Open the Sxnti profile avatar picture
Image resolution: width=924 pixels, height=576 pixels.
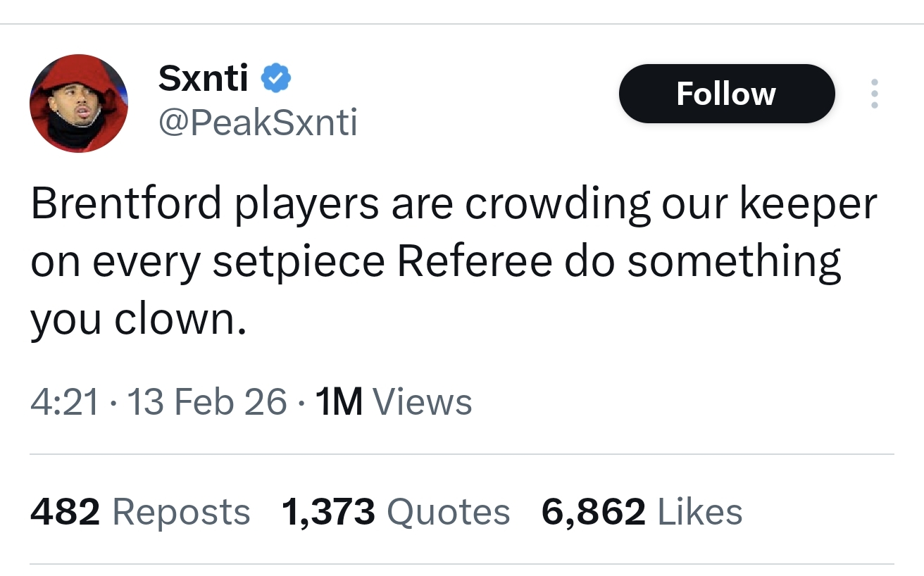pos(78,103)
